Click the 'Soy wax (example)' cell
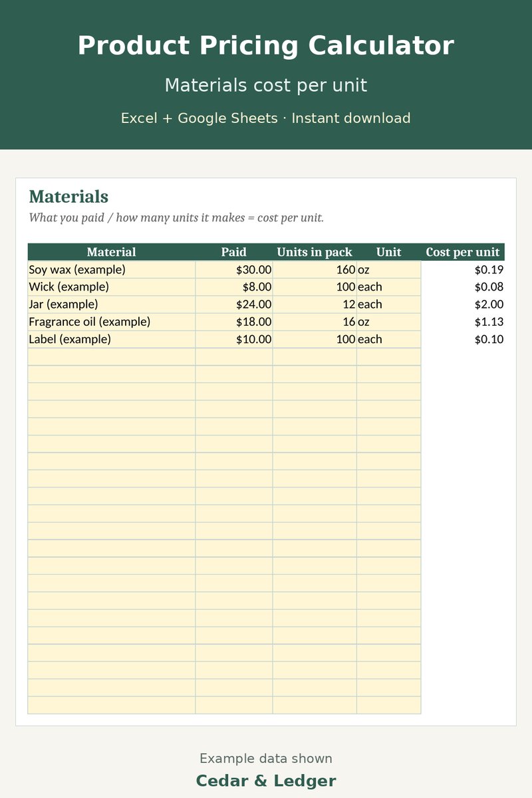This screenshot has height=798, width=532. coord(112,270)
